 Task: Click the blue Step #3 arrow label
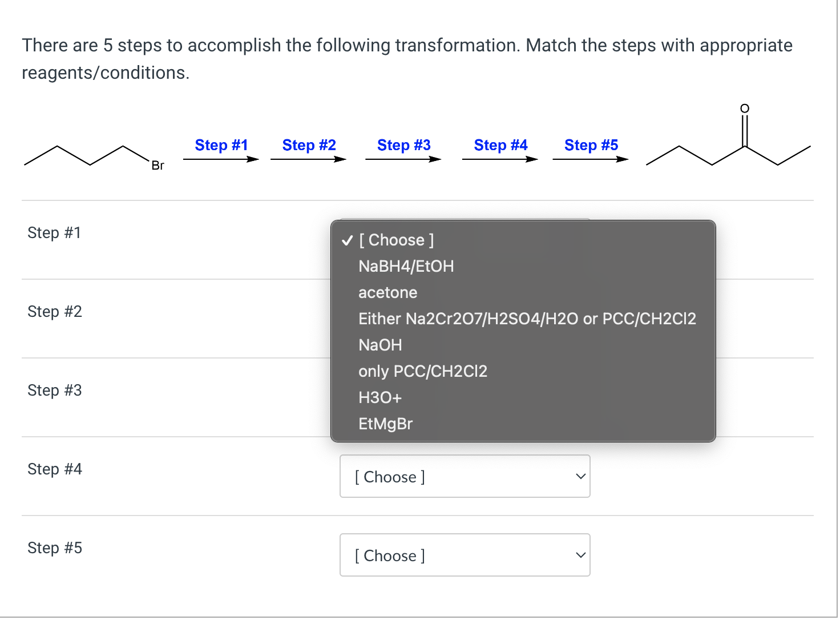[403, 145]
